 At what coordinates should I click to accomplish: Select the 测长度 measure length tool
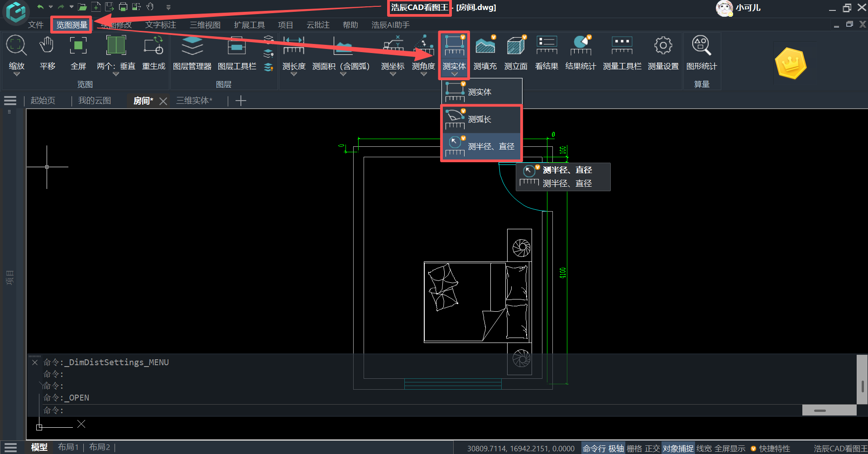tap(294, 52)
